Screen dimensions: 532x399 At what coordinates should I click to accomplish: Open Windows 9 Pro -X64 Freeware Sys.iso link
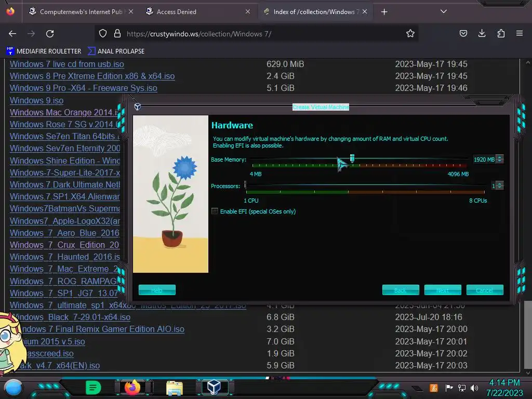(x=84, y=88)
